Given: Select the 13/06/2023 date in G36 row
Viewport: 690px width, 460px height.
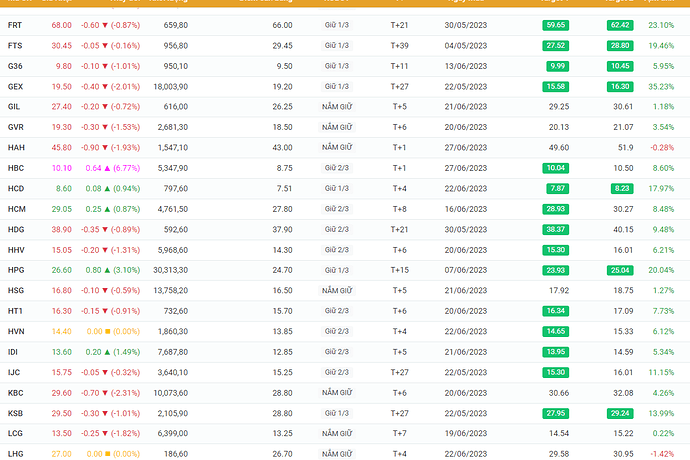Looking at the screenshot, I should (x=466, y=66).
